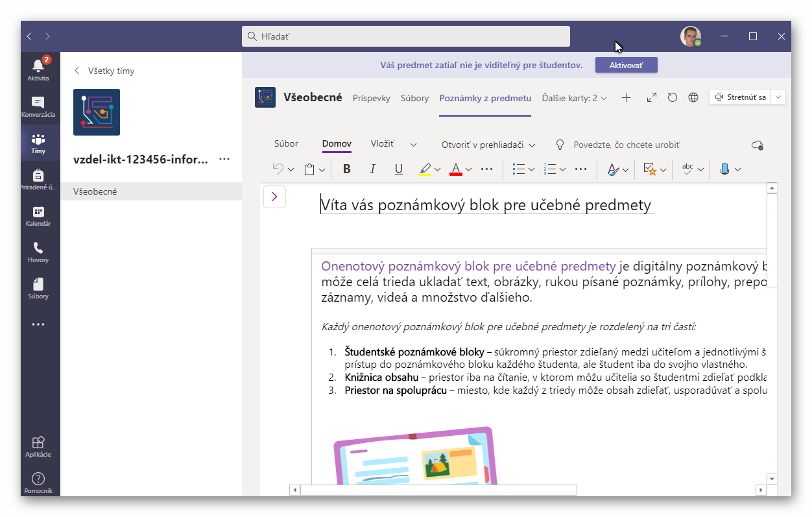Open the Vložiť ribbon tab
The height and width of the screenshot is (517, 812).
point(383,144)
